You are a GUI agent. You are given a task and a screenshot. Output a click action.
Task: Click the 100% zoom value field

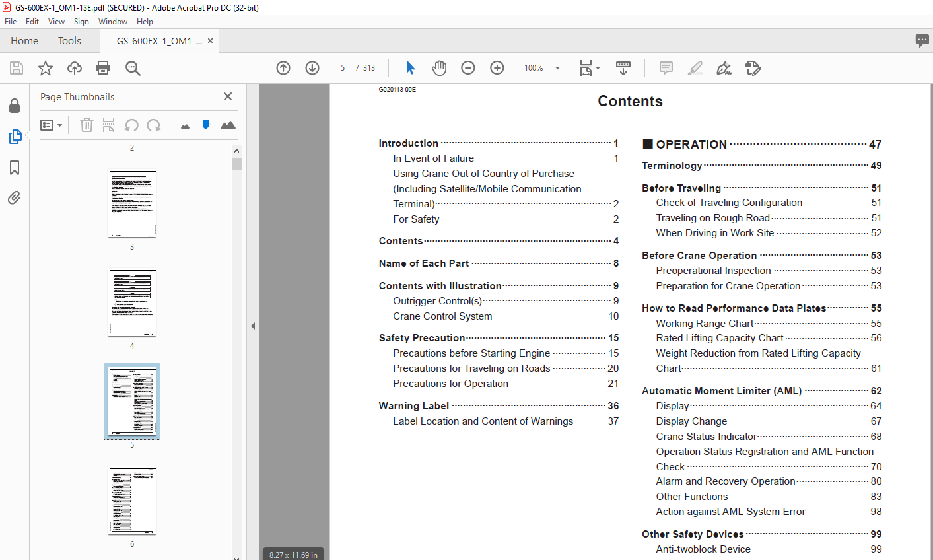(x=534, y=68)
